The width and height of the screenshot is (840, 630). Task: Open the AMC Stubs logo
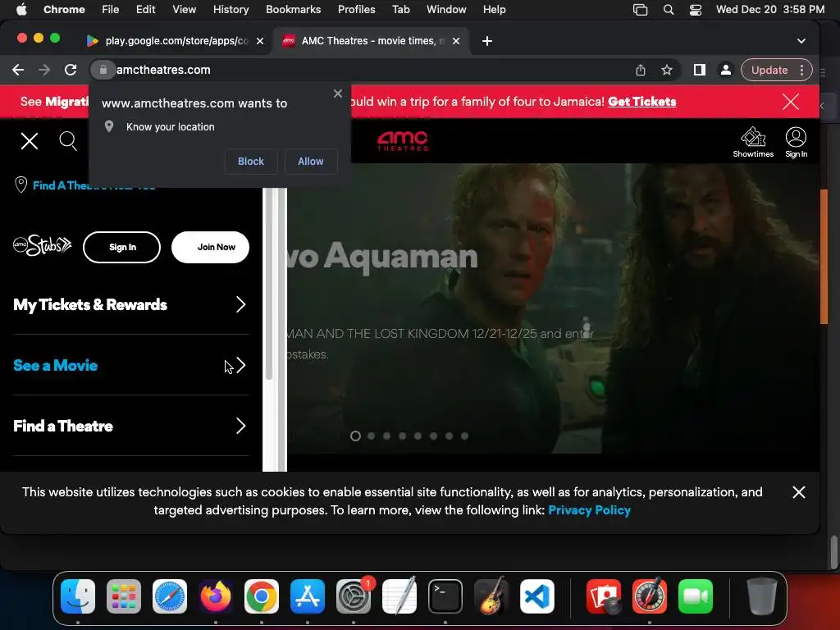click(43, 246)
